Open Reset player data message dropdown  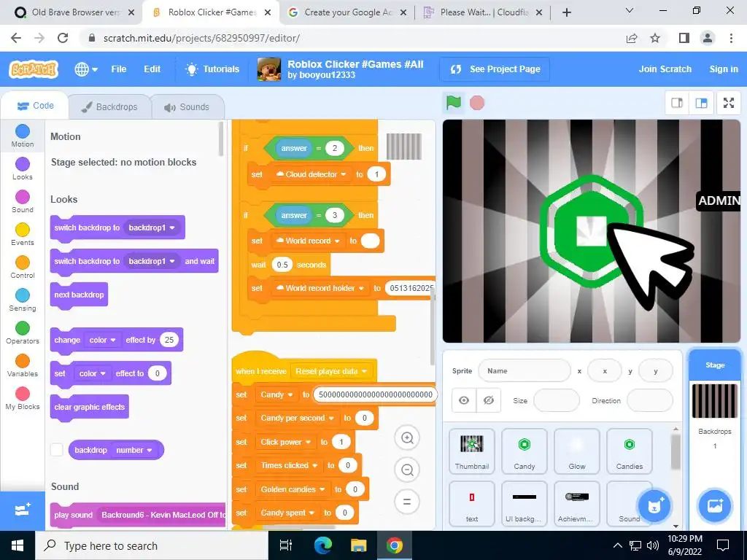click(331, 371)
